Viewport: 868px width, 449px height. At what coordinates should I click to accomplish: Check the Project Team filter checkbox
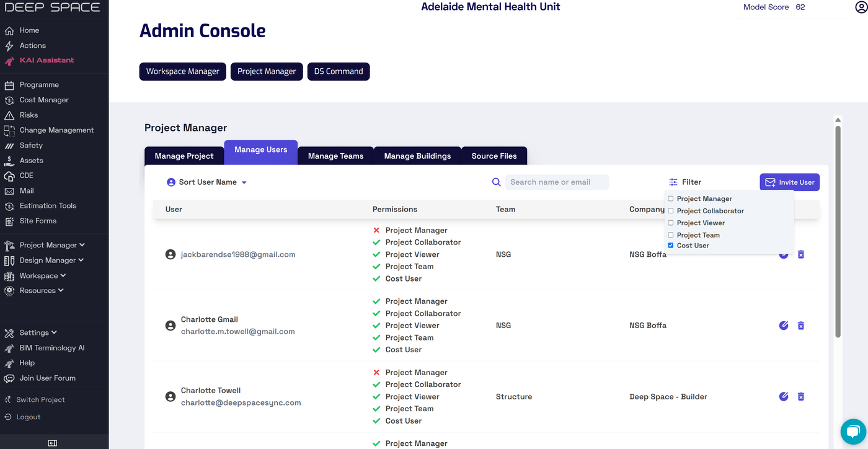pos(671,235)
